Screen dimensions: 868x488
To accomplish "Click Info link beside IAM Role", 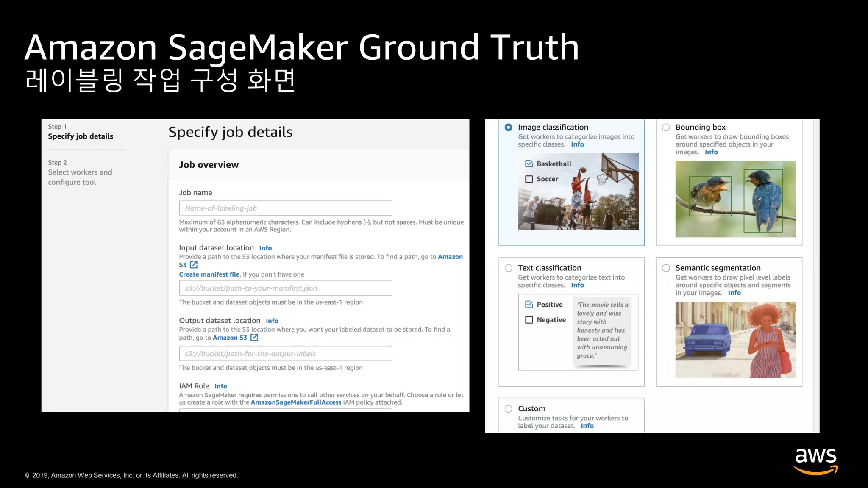I will 220,386.
